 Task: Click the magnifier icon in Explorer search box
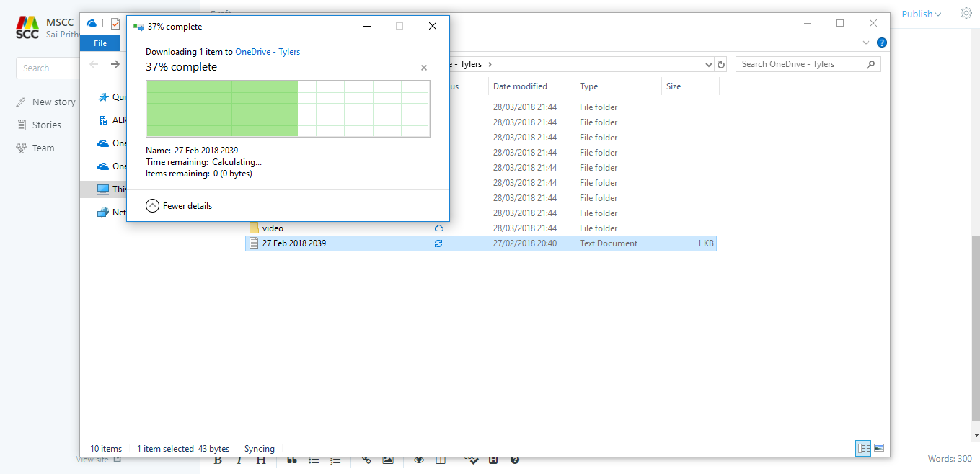(871, 64)
